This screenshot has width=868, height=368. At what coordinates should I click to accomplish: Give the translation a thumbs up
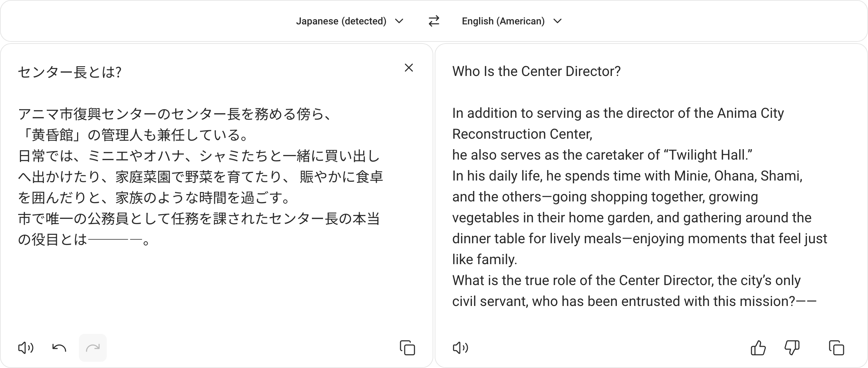click(x=758, y=348)
